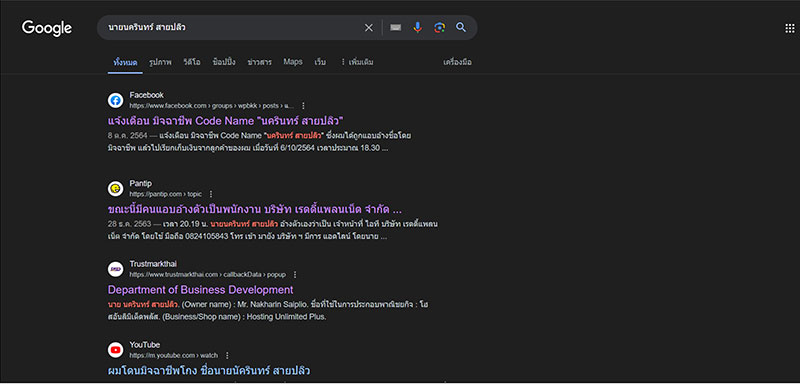The width and height of the screenshot is (800, 387).
Task: Click inside the search query text field
Action: [x=232, y=28]
